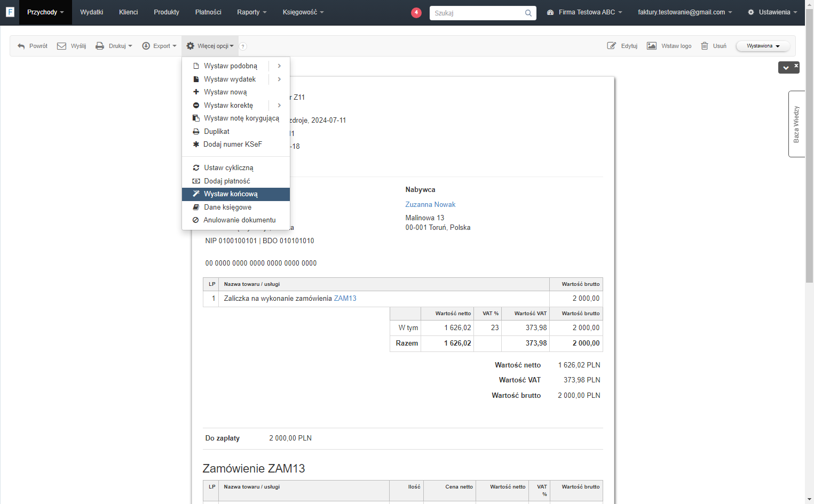Select Wystaw końcową menu entry

pos(236,194)
